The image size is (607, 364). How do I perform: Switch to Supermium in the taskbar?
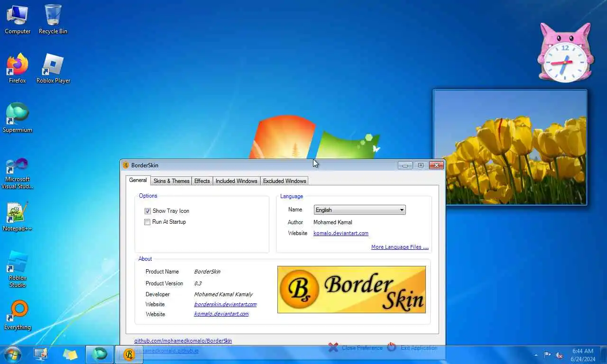coord(100,355)
